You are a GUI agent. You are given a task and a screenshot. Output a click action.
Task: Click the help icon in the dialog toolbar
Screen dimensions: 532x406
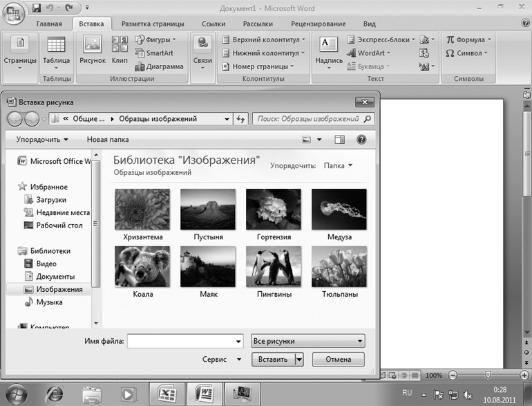[x=361, y=140]
